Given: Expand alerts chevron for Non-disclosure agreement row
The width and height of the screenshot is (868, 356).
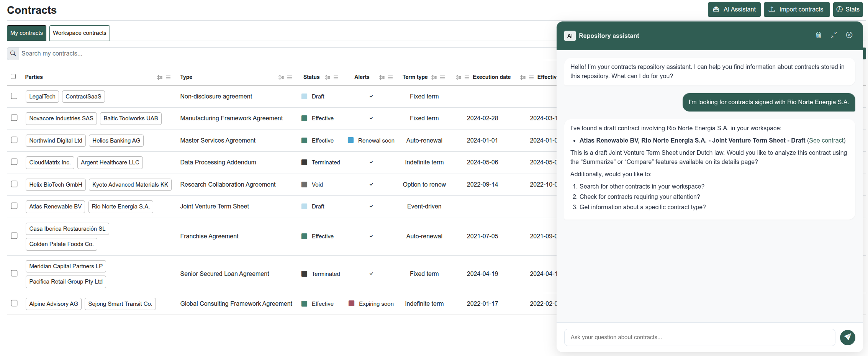Looking at the screenshot, I should [371, 97].
